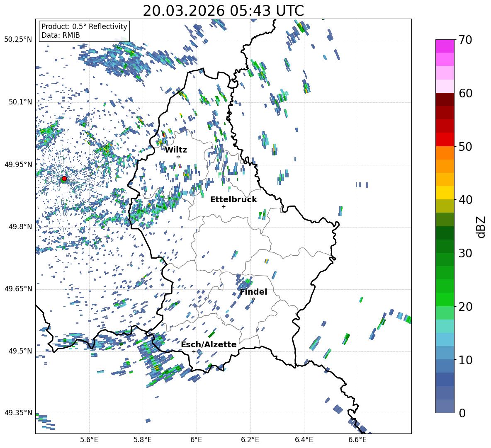Click the Product 0.5° Reflectivity info box
Screen dimensions: 491x448
[84, 31]
